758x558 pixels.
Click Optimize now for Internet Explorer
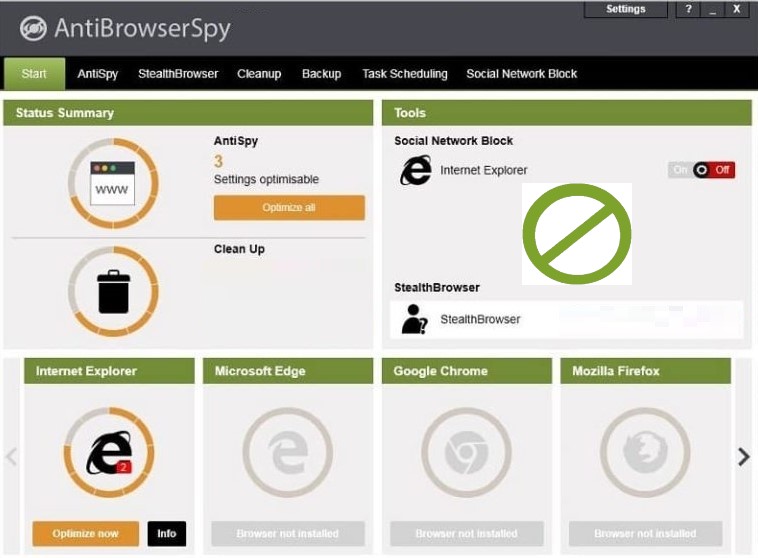pos(86,534)
